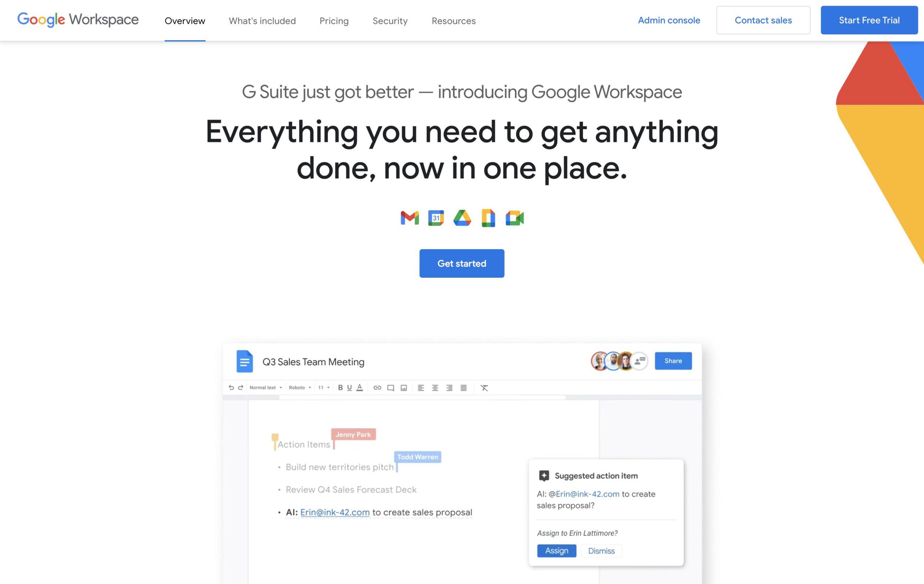Click the Assign action item button

556,550
